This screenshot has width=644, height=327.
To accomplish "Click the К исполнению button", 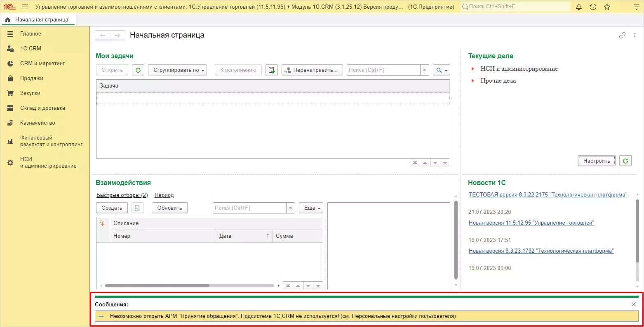I will 238,70.
